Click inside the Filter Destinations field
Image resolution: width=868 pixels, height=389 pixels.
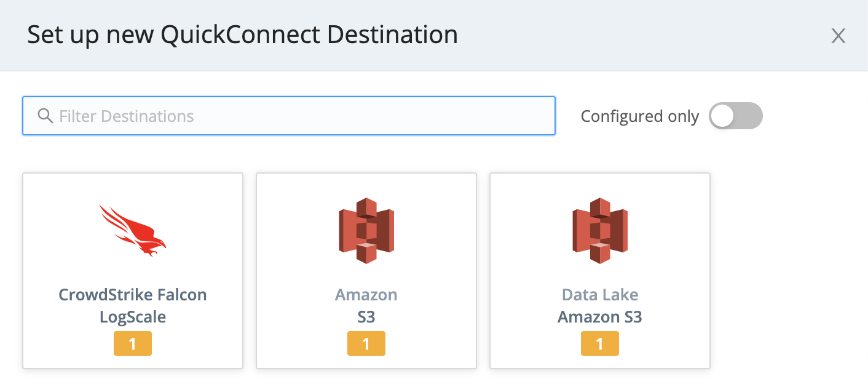[289, 116]
